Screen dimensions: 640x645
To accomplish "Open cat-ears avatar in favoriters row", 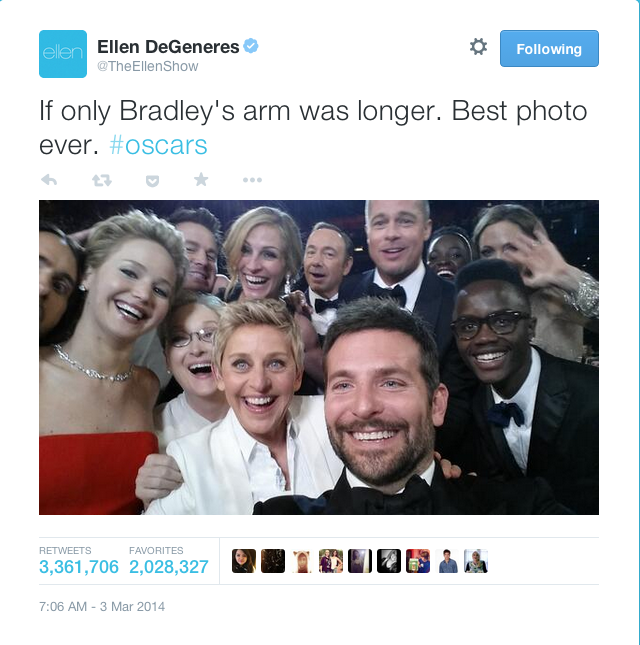I will [302, 561].
